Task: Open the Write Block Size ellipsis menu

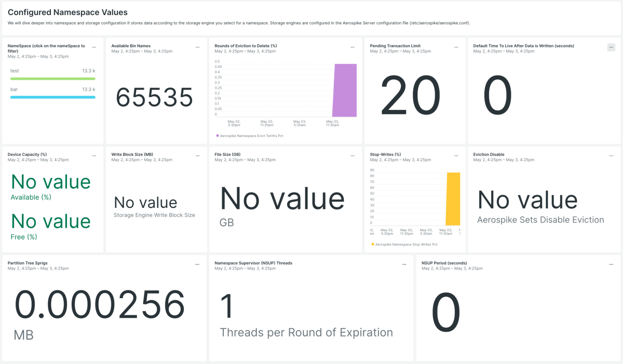Action: pos(197,156)
